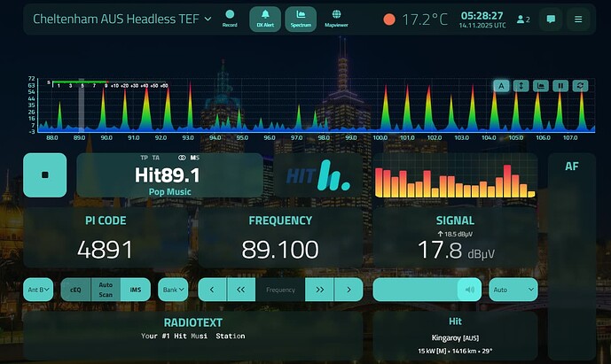Seek down with the double left arrow button

tap(241, 289)
